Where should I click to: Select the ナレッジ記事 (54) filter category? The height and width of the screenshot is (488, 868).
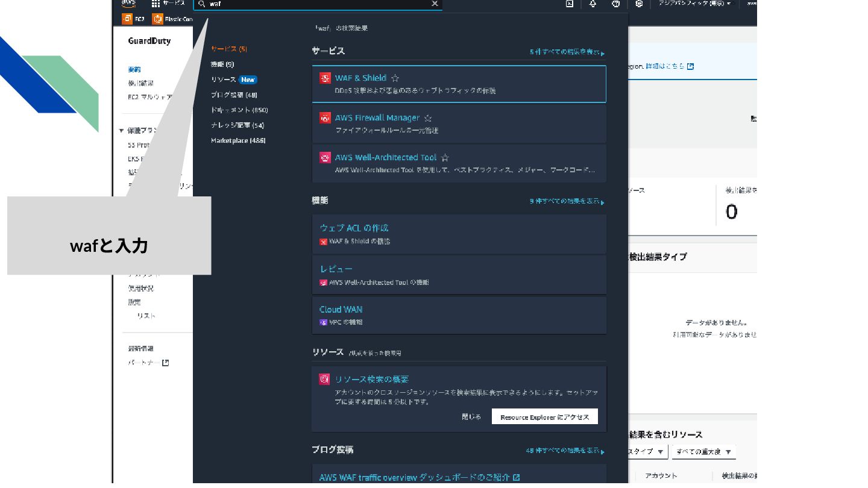237,125
